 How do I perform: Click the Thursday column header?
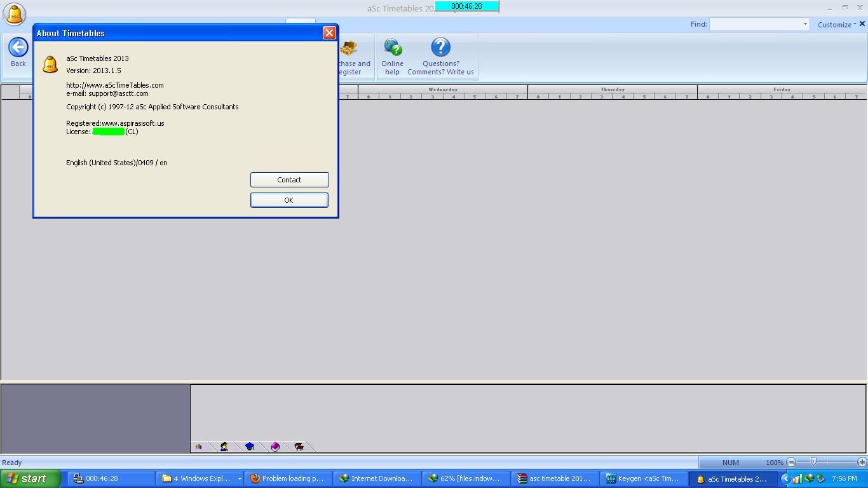(x=613, y=90)
